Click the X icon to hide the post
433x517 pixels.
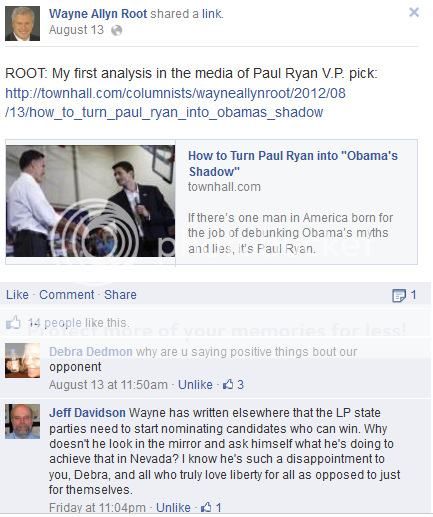(x=414, y=12)
